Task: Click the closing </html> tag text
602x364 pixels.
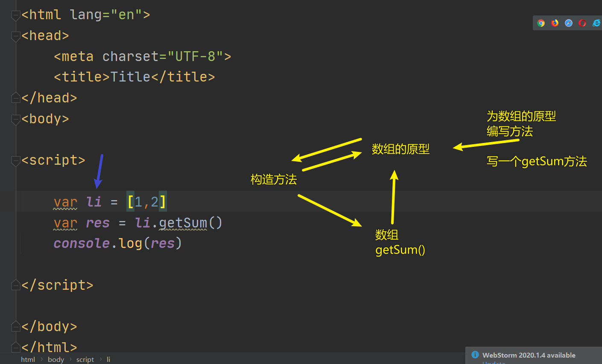Action: pyautogui.click(x=49, y=347)
